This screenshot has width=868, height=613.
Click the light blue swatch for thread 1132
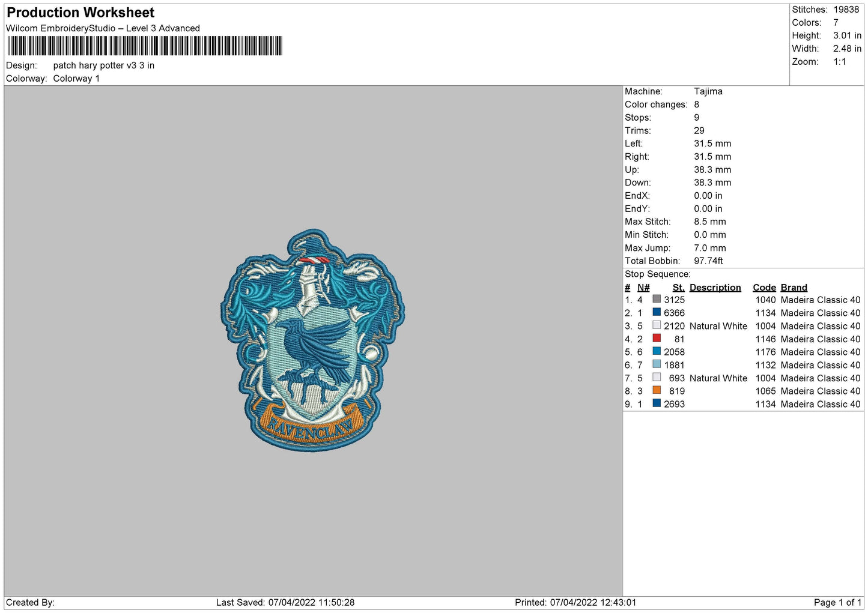(x=657, y=364)
